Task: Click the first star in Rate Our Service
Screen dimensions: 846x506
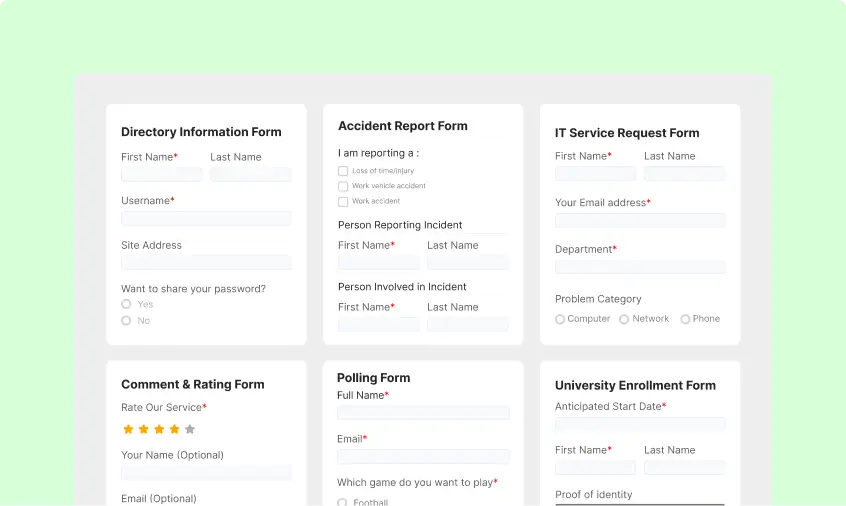Action: (x=128, y=429)
